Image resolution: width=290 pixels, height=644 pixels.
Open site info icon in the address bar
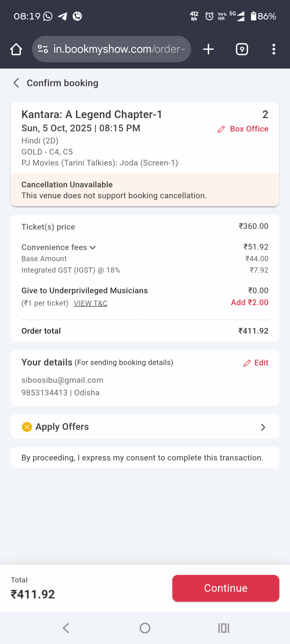click(x=43, y=49)
